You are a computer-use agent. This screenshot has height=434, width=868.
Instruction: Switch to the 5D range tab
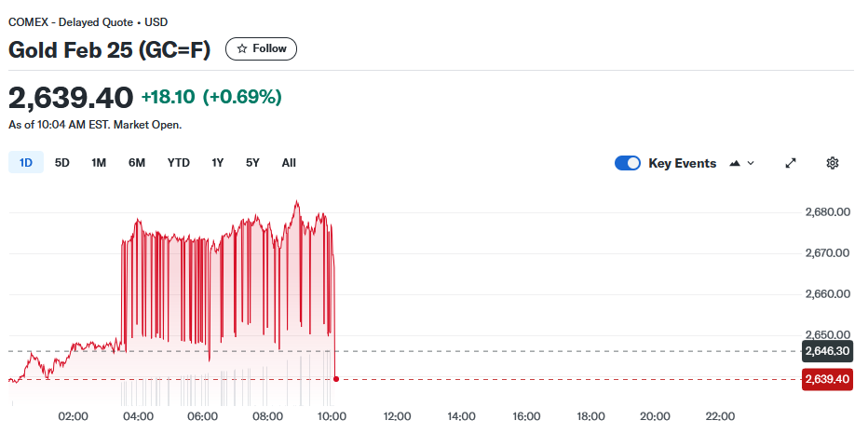coord(62,163)
